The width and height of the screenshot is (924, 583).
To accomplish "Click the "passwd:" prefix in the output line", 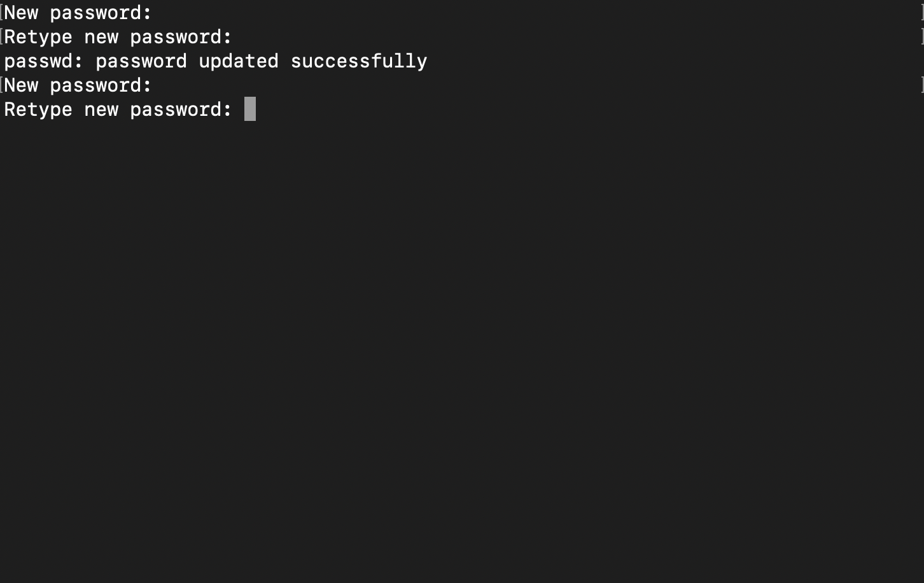I will [x=44, y=61].
